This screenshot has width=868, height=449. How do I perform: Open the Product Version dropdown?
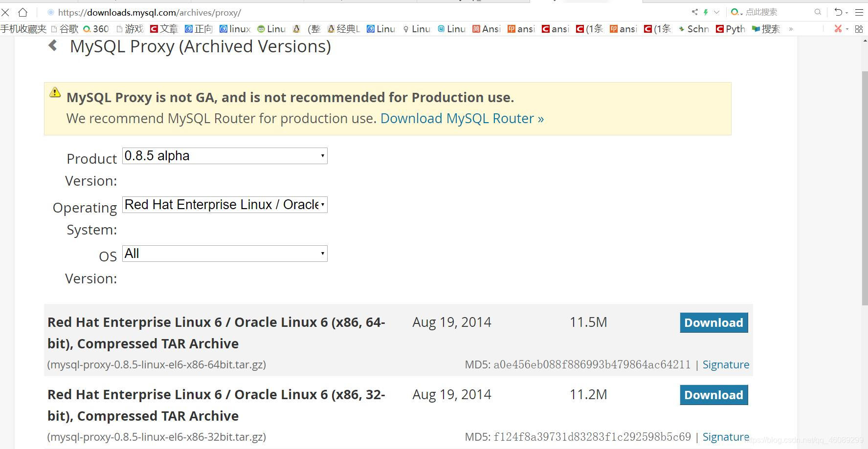click(x=224, y=156)
